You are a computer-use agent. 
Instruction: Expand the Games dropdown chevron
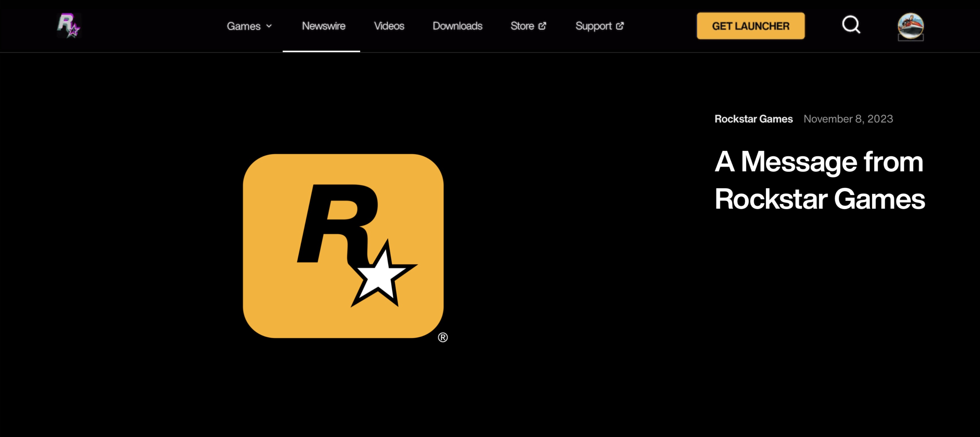[269, 26]
